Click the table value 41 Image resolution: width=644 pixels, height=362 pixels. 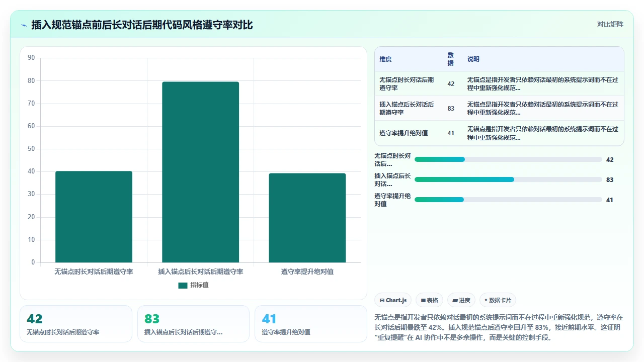tap(451, 133)
